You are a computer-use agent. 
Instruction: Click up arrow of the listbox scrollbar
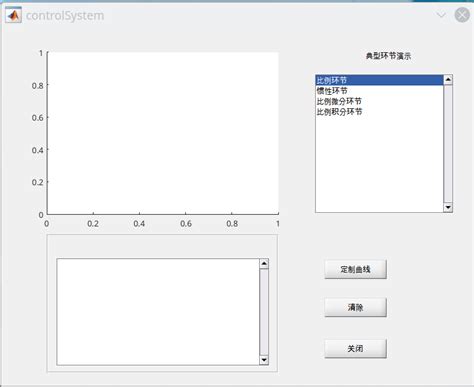click(448, 80)
